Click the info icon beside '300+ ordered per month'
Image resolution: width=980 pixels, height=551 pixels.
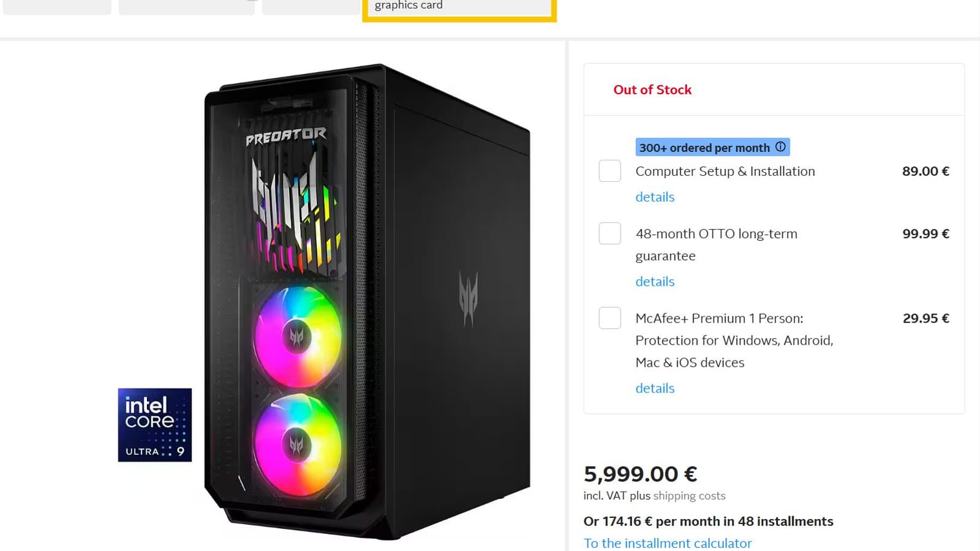[x=780, y=147]
